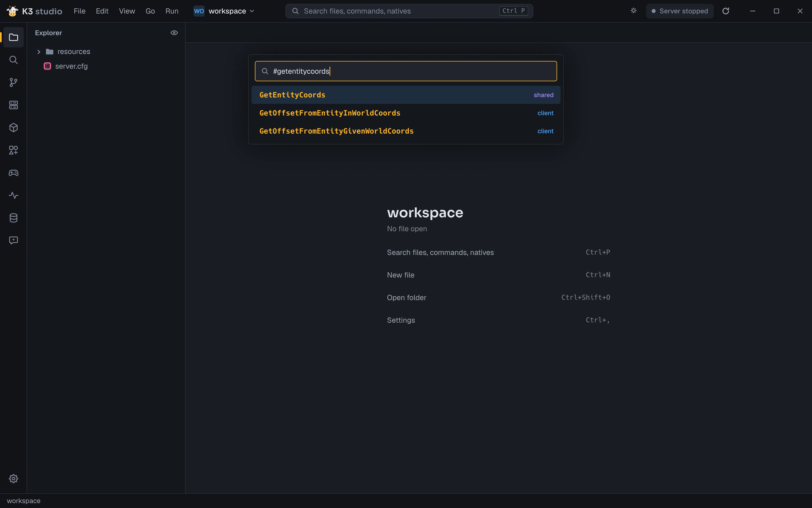Open server.cfg in the explorer

(x=106, y=66)
